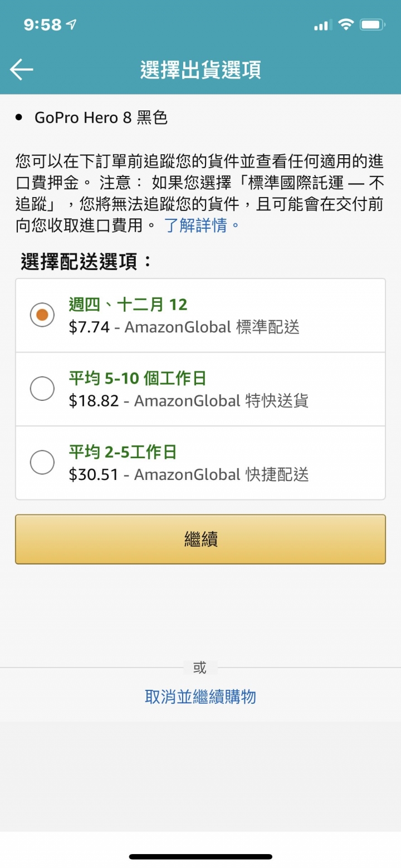Viewport: 401px width, 868px height.
Task: Tap the cellular signal bars icon
Action: [x=322, y=25]
